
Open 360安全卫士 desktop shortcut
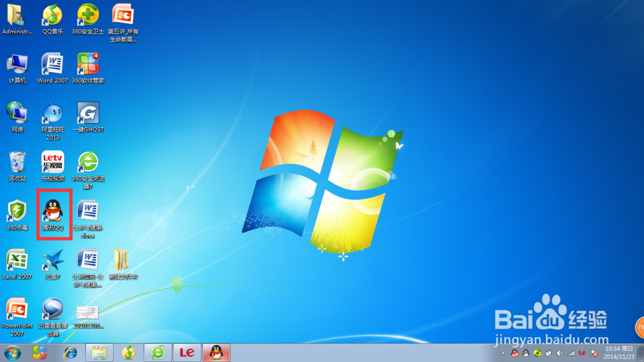(x=88, y=19)
